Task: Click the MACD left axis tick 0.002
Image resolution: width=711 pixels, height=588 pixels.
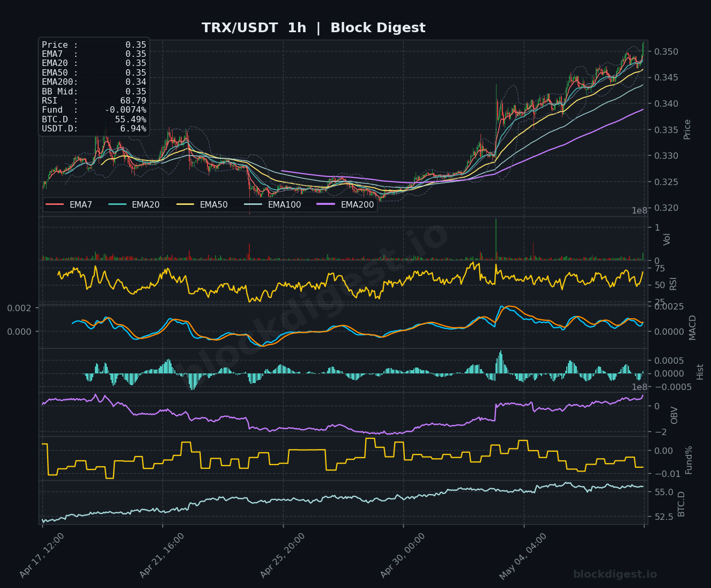Action: pos(19,308)
